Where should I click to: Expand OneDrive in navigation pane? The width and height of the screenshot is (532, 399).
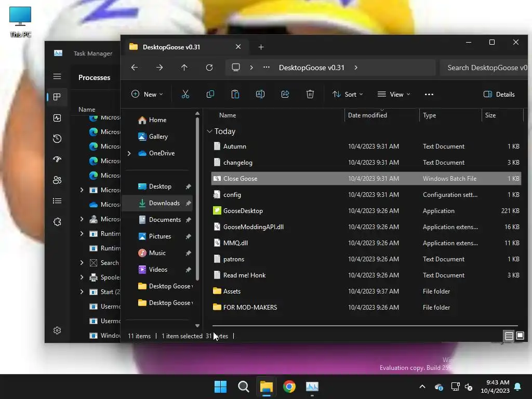pos(129,153)
